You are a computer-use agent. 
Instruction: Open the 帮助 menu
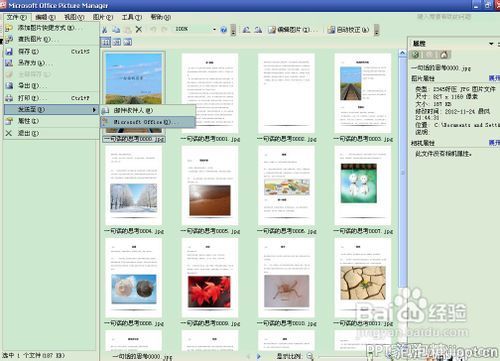point(161,17)
